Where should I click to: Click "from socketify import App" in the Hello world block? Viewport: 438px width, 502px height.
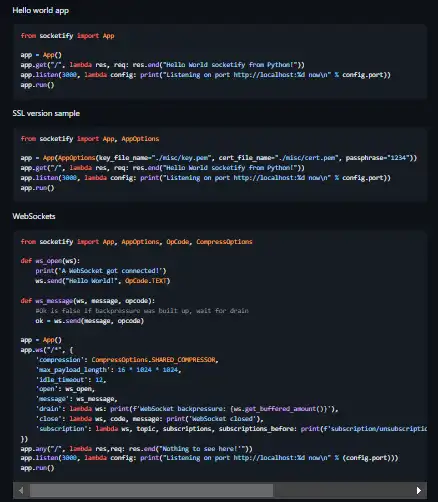[x=67, y=36]
